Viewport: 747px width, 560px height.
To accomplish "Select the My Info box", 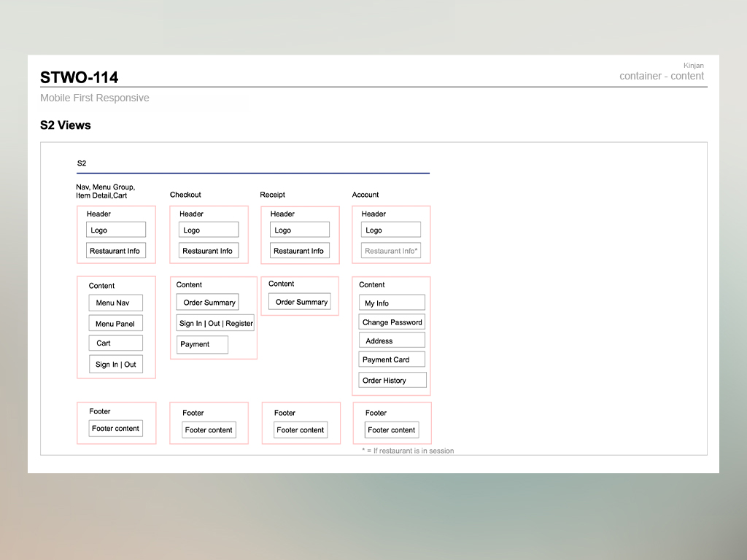I will point(392,303).
